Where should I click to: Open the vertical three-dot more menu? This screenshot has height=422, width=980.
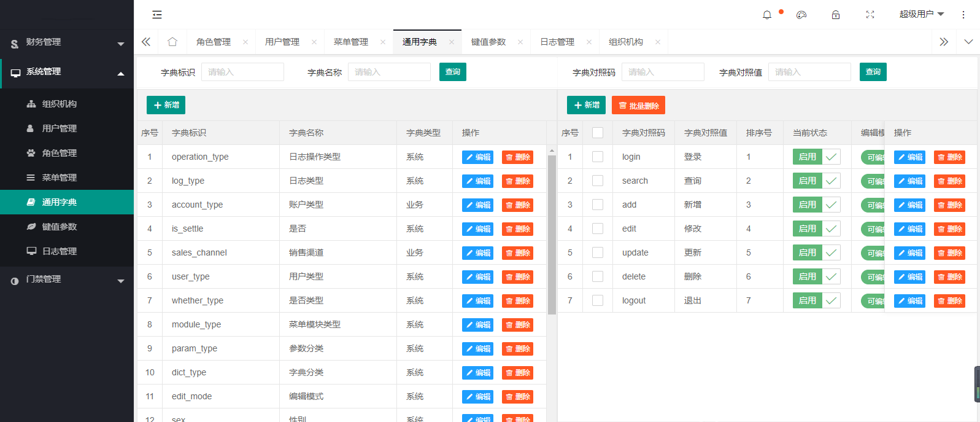click(x=963, y=15)
